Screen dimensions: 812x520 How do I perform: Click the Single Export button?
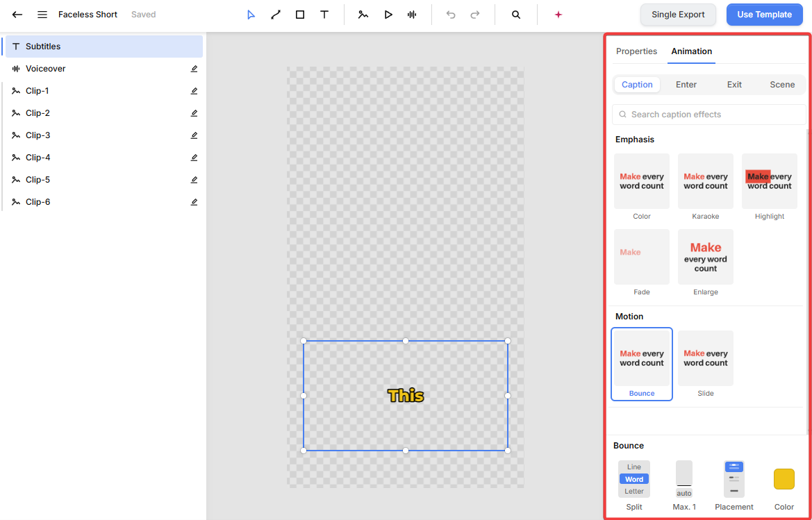coord(678,15)
